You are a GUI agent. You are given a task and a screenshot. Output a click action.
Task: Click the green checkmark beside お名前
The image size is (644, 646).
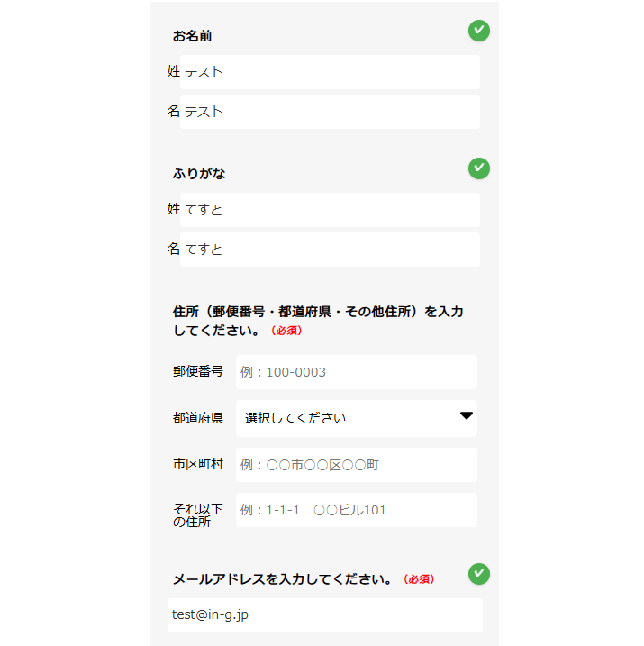click(x=479, y=31)
